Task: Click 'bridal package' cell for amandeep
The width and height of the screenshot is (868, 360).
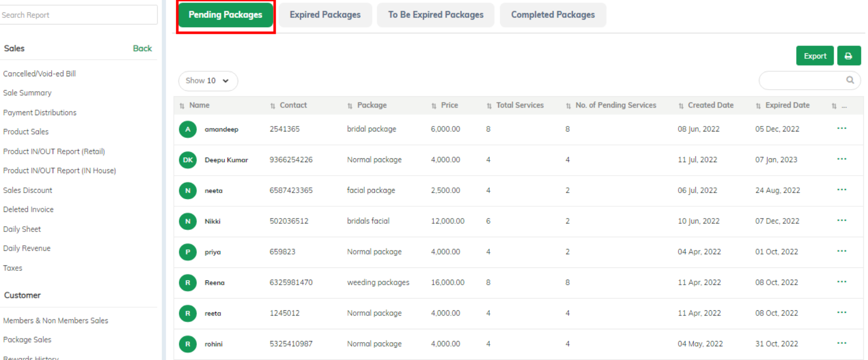Action: [x=371, y=129]
